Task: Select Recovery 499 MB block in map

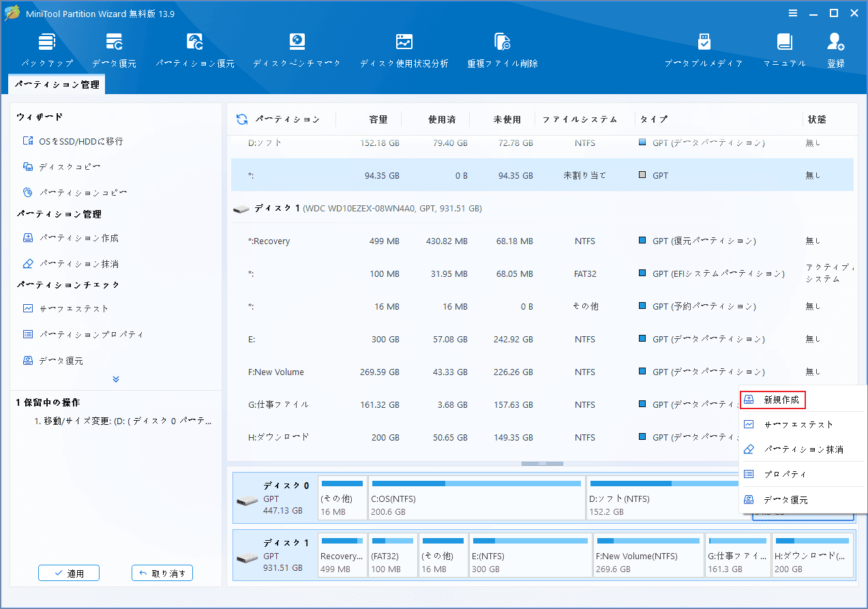Action: click(x=342, y=555)
